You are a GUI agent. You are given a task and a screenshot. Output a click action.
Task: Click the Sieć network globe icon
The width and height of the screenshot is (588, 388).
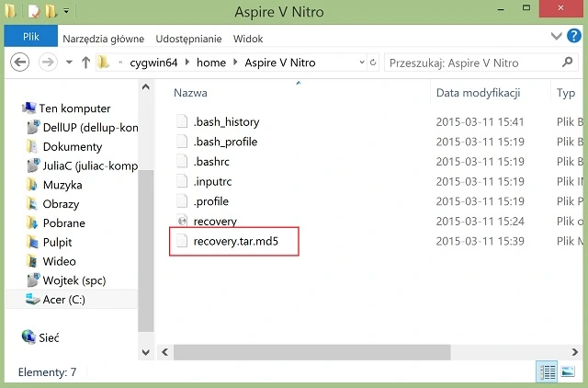pos(28,337)
